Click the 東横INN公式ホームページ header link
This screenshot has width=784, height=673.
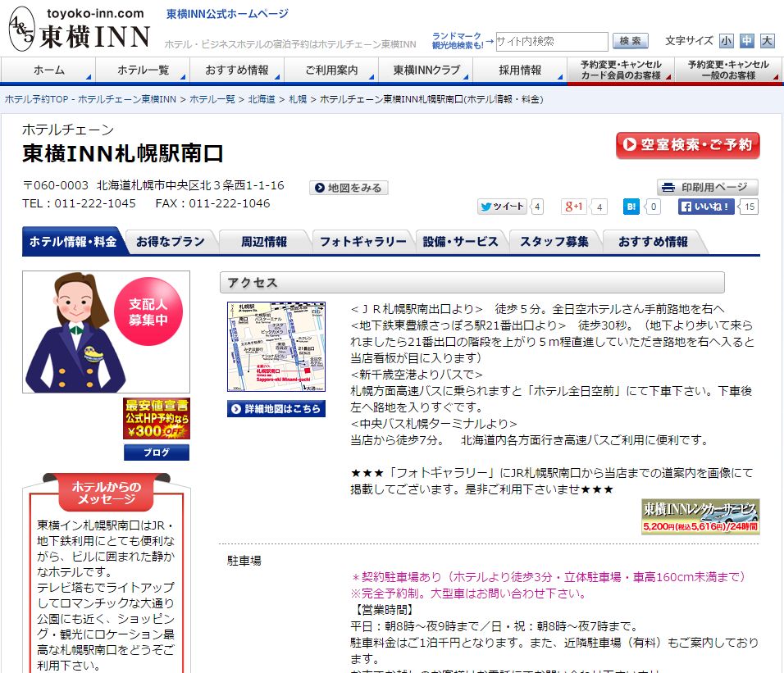click(227, 14)
